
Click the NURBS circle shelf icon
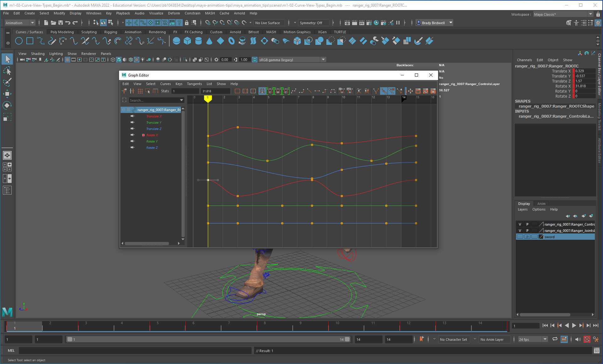pos(19,41)
